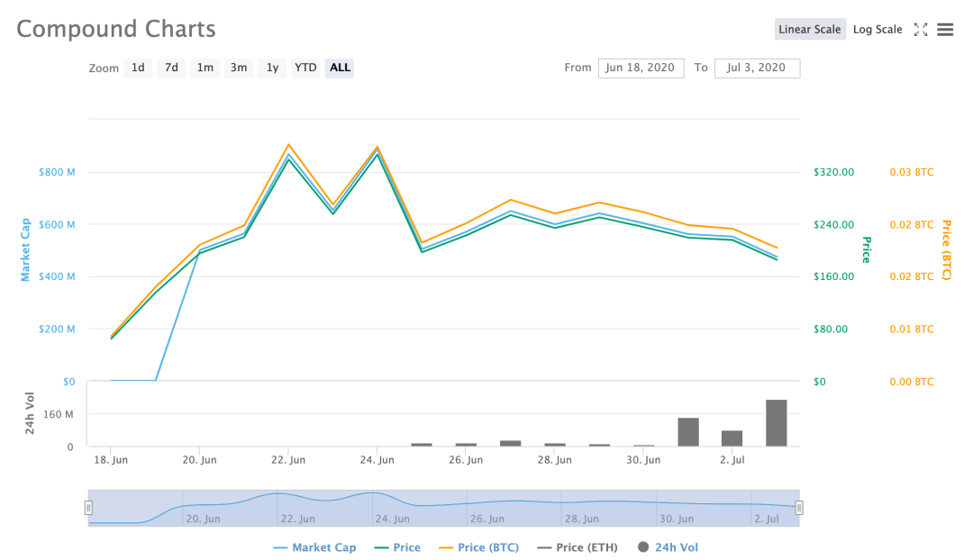Switch to Log Scale

tap(878, 29)
